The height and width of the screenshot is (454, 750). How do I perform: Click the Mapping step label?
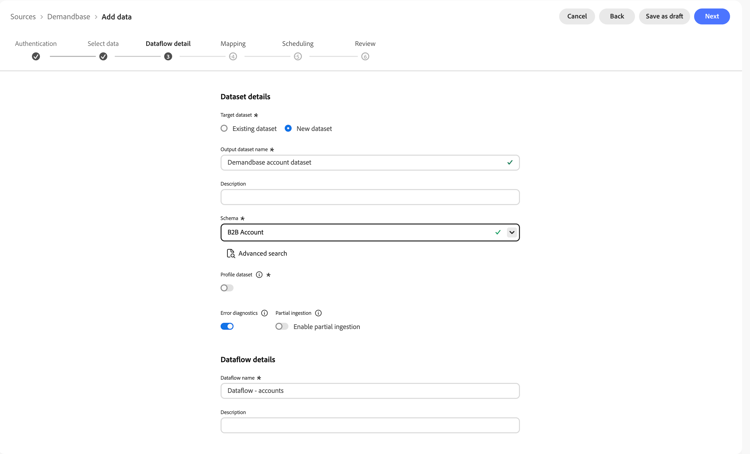pos(233,44)
